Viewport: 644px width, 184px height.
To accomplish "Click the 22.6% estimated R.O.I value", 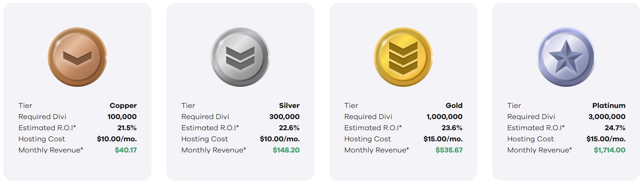I will point(289,128).
